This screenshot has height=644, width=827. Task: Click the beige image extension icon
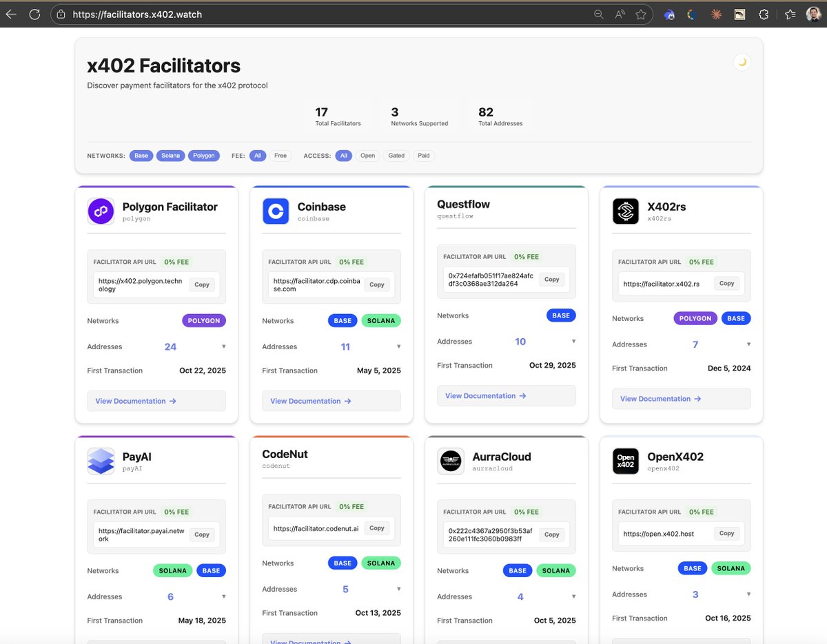click(739, 14)
